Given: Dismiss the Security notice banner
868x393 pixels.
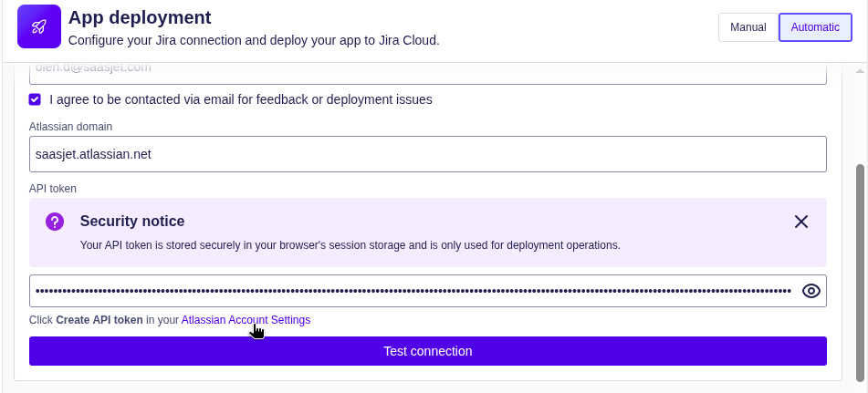Looking at the screenshot, I should [x=800, y=222].
